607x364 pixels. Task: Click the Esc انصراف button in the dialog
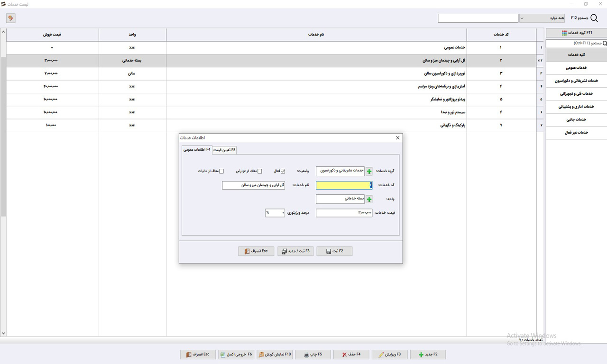256,251
